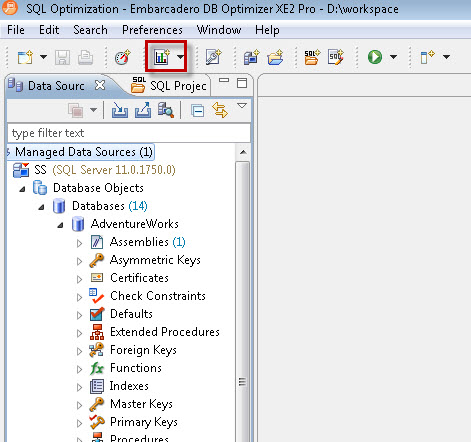Click the open folder with star icon
The width and height of the screenshot is (471, 442).
[275, 57]
